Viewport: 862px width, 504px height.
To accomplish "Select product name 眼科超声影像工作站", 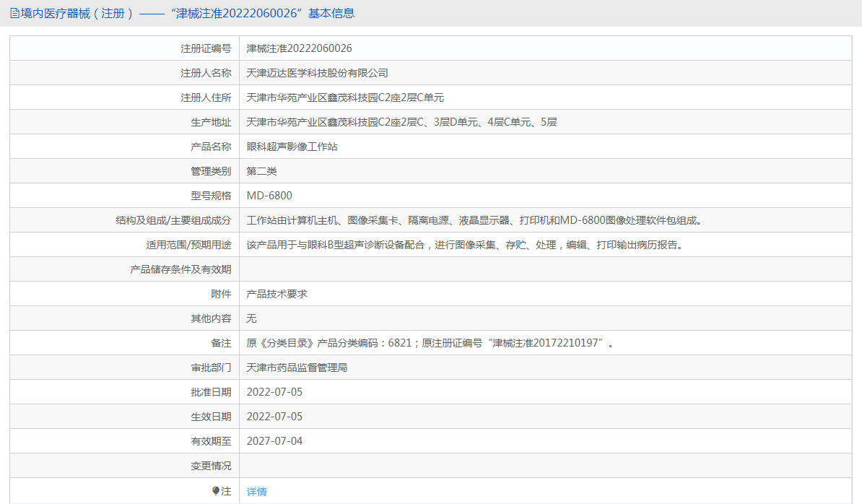I will pyautogui.click(x=292, y=147).
